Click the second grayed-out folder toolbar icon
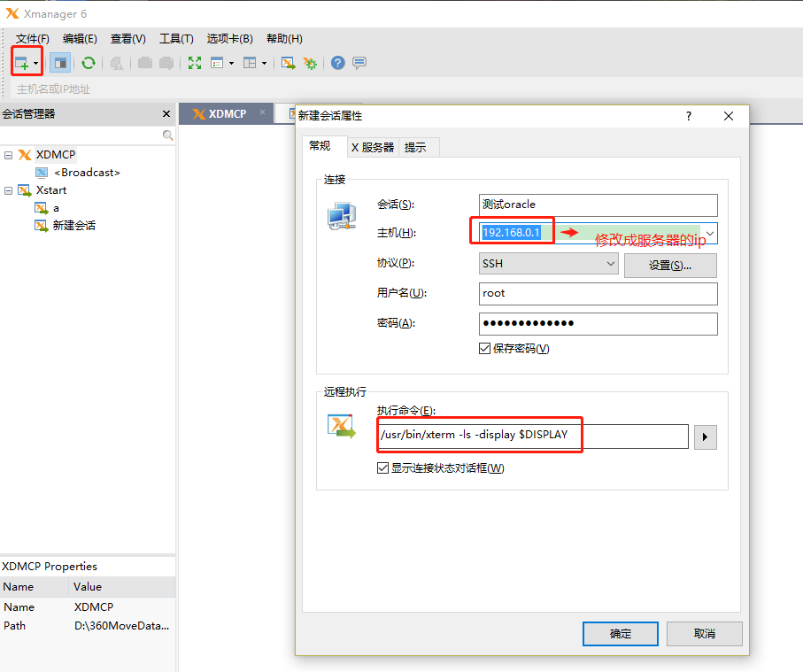 (x=166, y=63)
